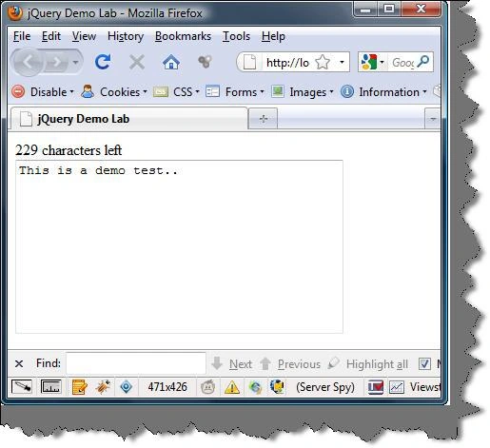The image size is (490, 448).
Task: Open the View menu
Action: pos(84,36)
